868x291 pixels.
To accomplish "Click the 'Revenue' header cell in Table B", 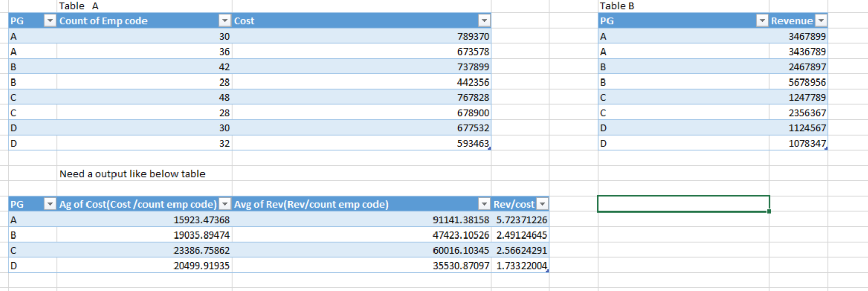I will pos(798,21).
